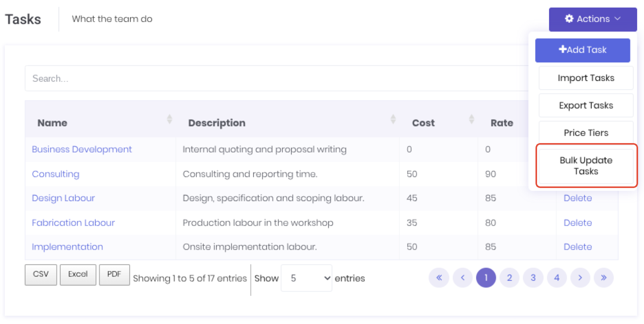
Task: Choose Import Tasks from the menu
Action: 586,78
